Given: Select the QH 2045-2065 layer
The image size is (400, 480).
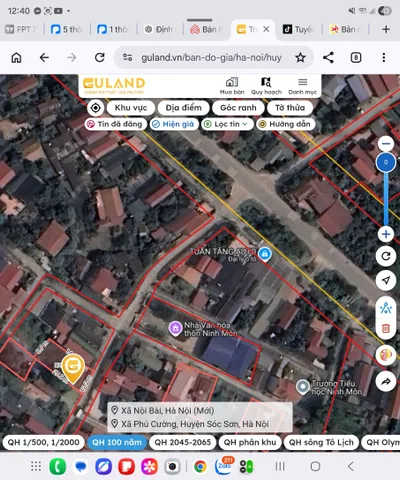Looking at the screenshot, I should tap(183, 442).
